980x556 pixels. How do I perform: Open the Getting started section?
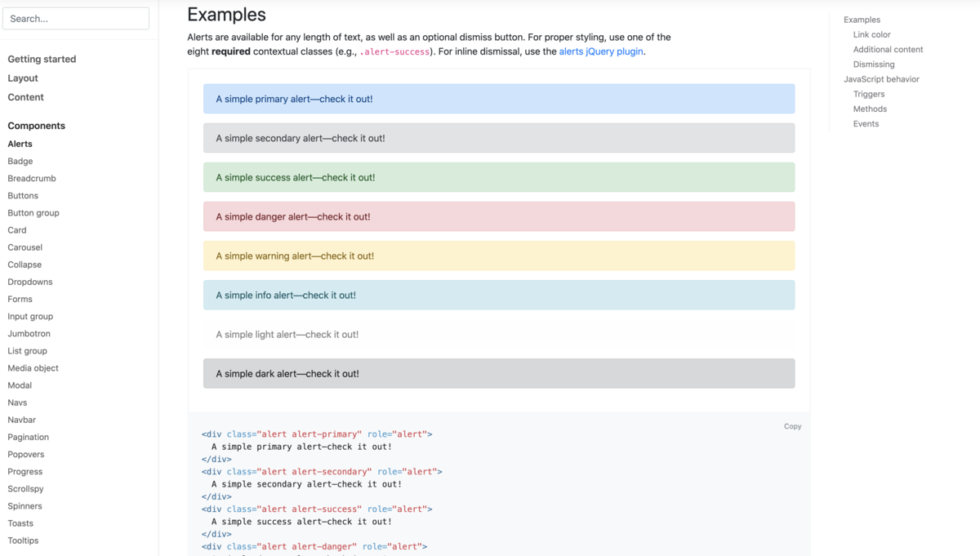click(x=42, y=59)
